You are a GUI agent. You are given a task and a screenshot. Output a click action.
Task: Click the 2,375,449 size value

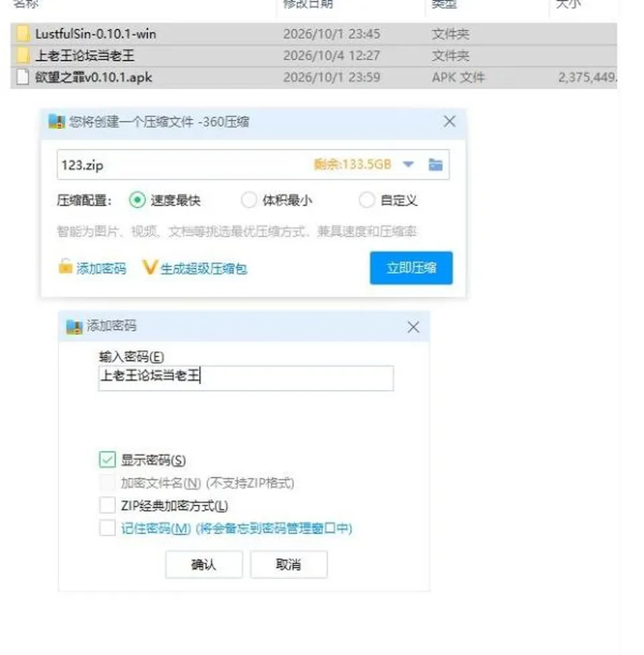coord(587,77)
